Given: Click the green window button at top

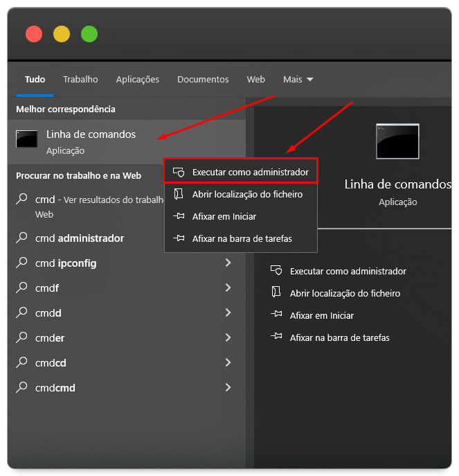Looking at the screenshot, I should 89,34.
